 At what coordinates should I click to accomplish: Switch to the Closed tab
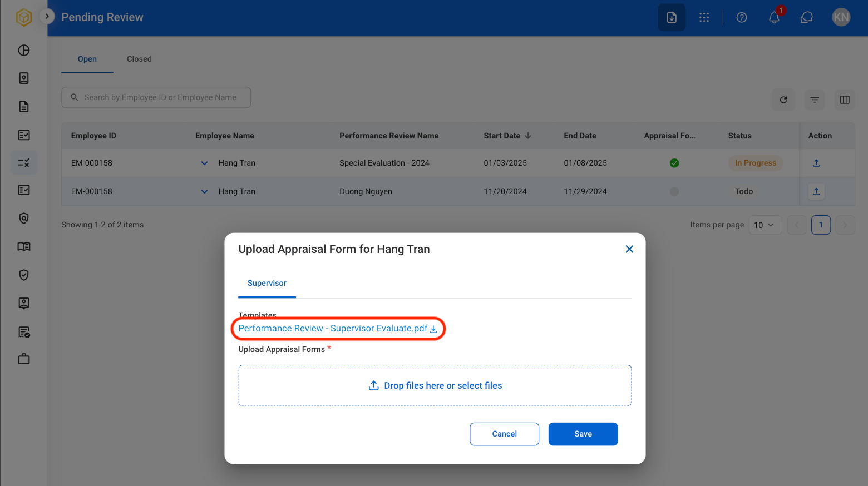(139, 59)
